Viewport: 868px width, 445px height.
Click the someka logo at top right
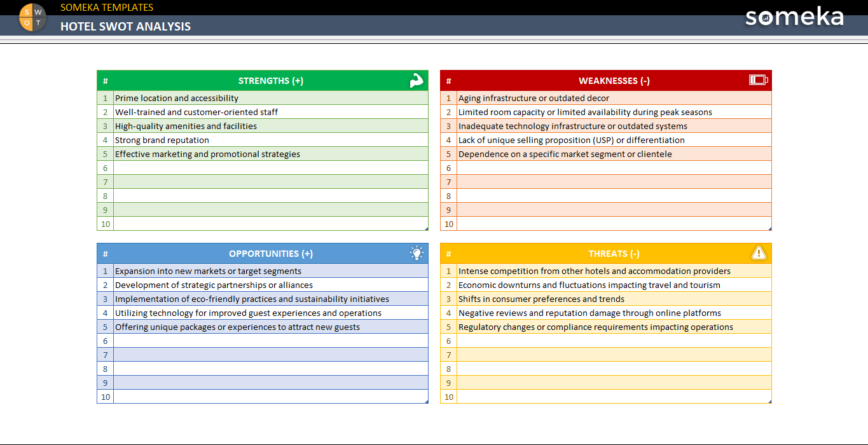(794, 18)
